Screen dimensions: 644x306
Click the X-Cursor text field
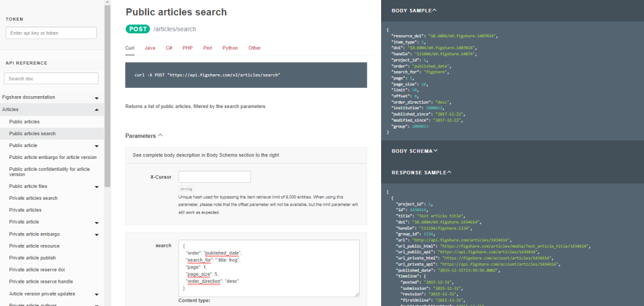(214, 177)
